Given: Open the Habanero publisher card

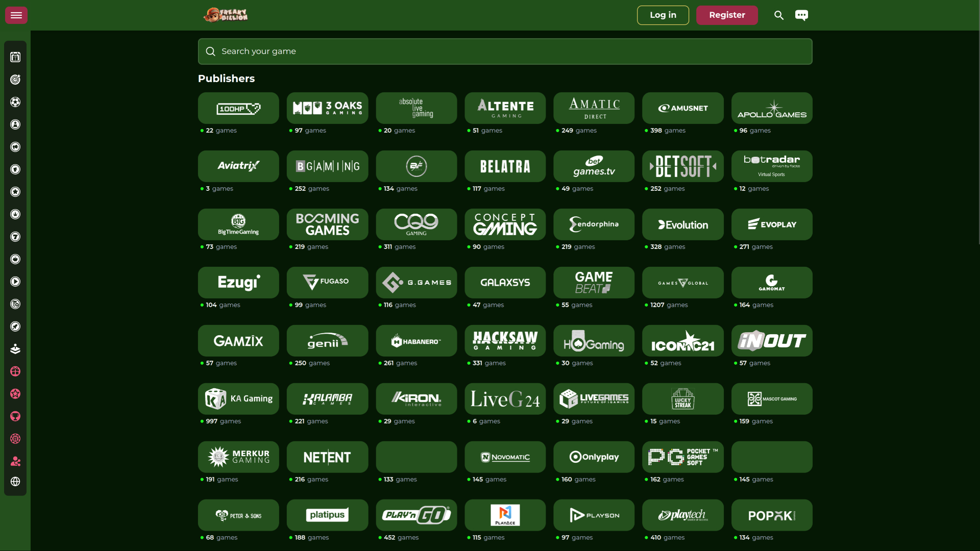Looking at the screenshot, I should (416, 341).
